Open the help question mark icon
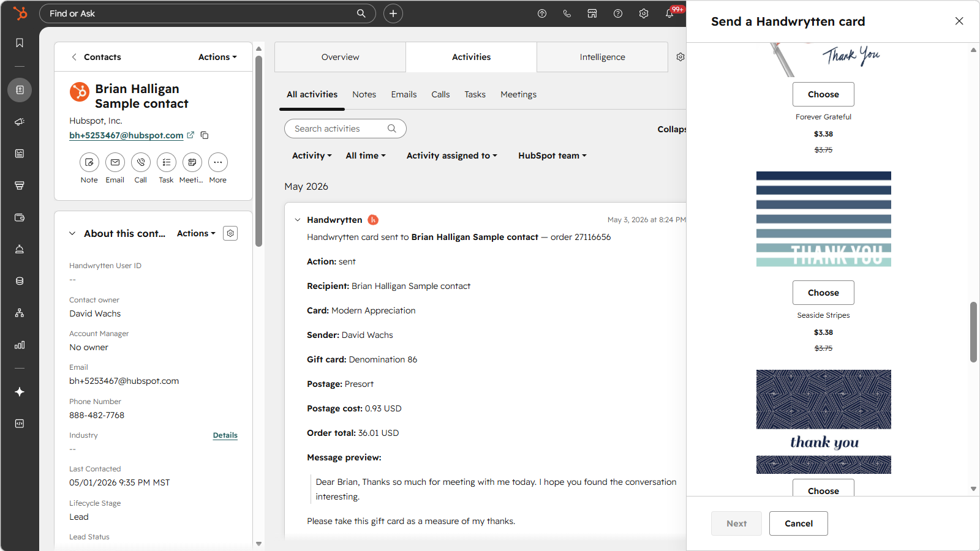 [x=618, y=13]
